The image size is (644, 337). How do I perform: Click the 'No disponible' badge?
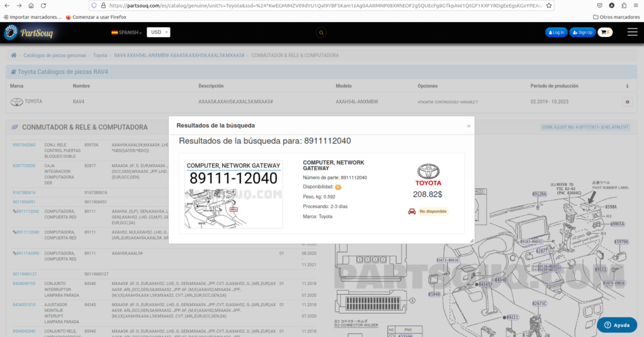[x=433, y=211]
